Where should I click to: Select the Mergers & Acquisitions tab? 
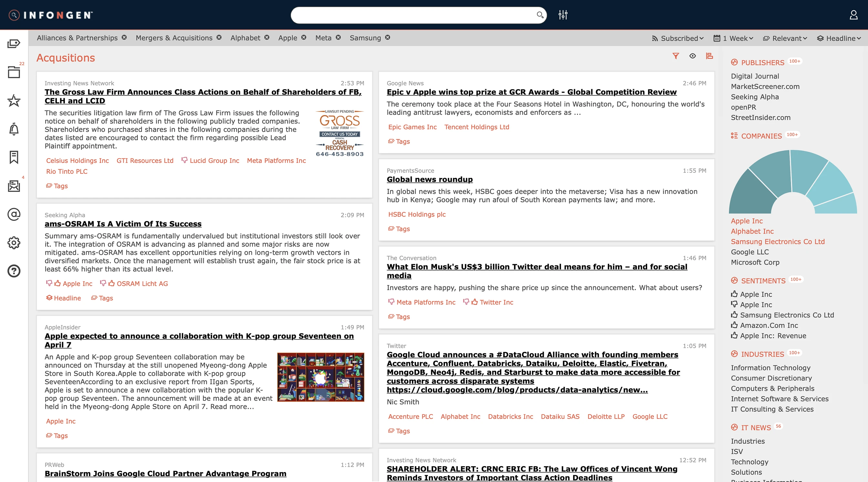174,38
